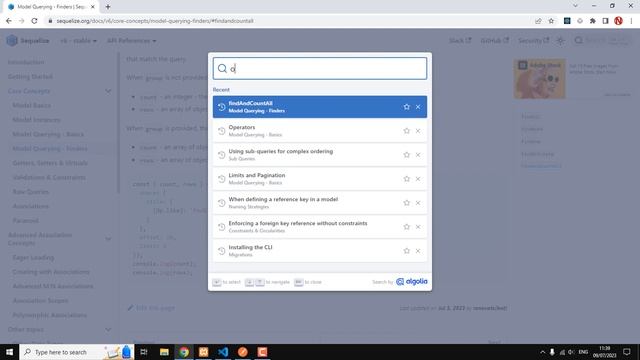This screenshot has height=360, width=640.
Task: Remove findAndCountAll from recent searches
Action: tap(418, 107)
